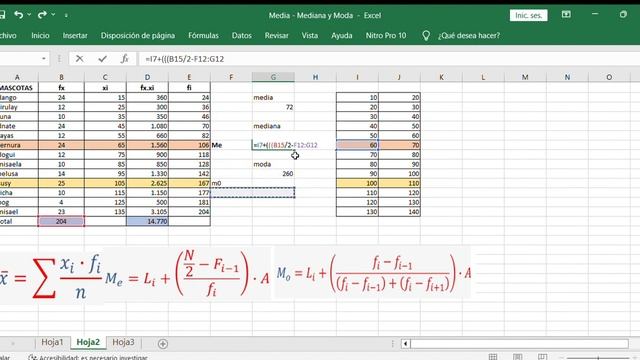
Task: Click the media result cell 72
Action: 273,107
